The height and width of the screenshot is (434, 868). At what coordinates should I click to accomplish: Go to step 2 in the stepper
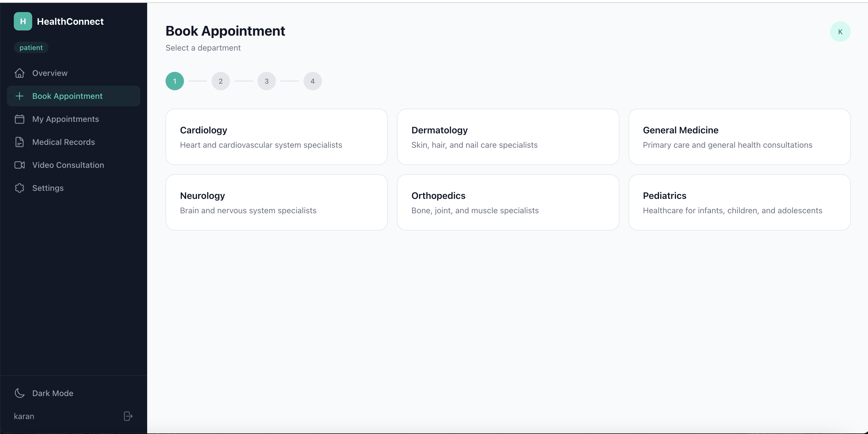(x=220, y=81)
